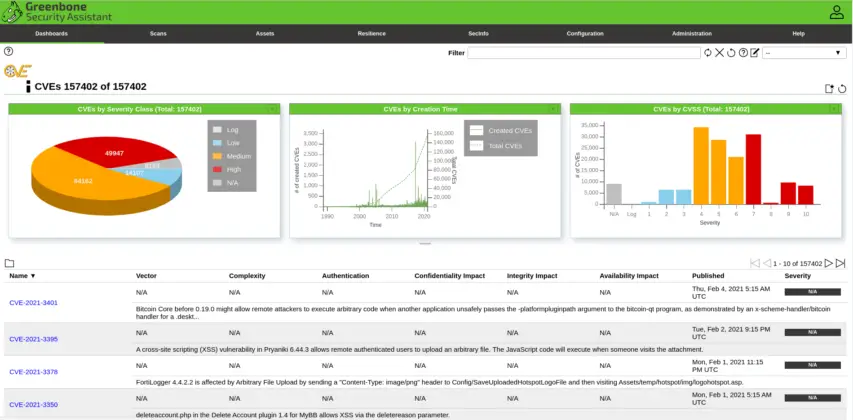Clear the filter with the X icon
Viewport: 853px width, 420px height.
pyautogui.click(x=719, y=53)
